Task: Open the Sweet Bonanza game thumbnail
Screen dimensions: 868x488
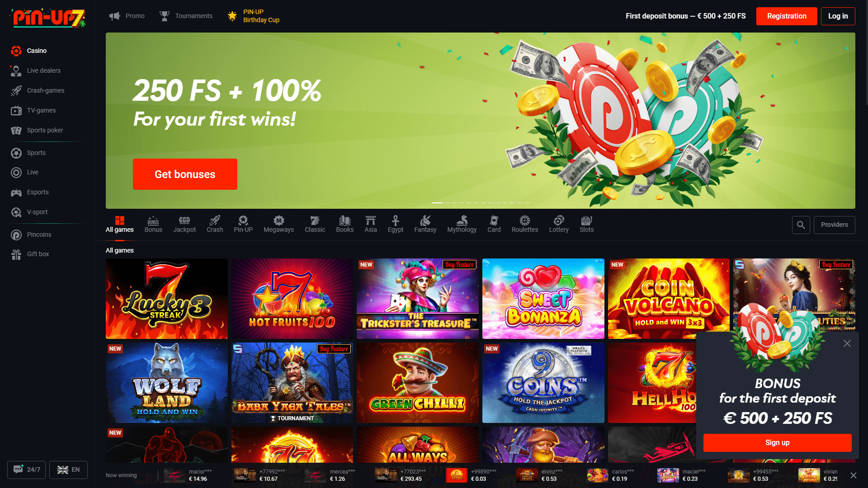Action: coord(543,299)
